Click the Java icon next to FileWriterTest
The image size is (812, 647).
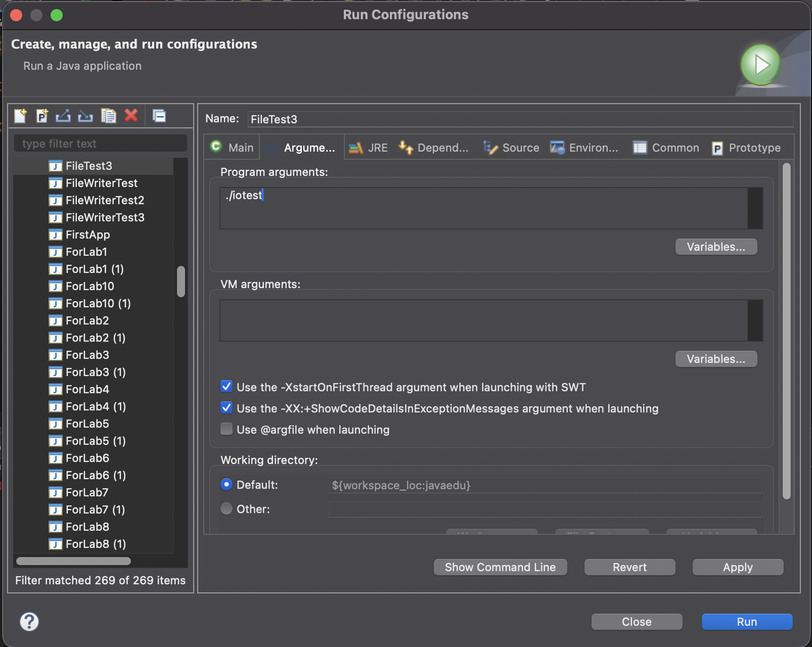click(x=56, y=183)
